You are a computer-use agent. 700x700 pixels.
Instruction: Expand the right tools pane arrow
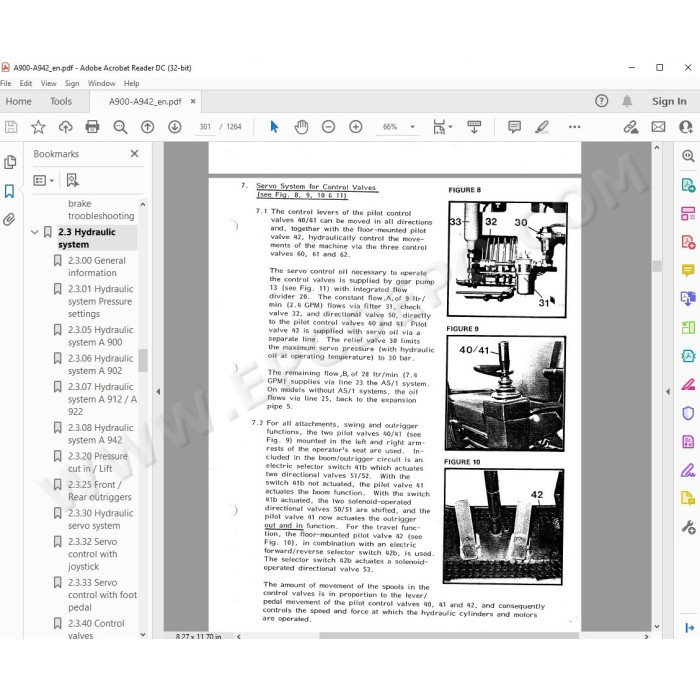click(668, 392)
